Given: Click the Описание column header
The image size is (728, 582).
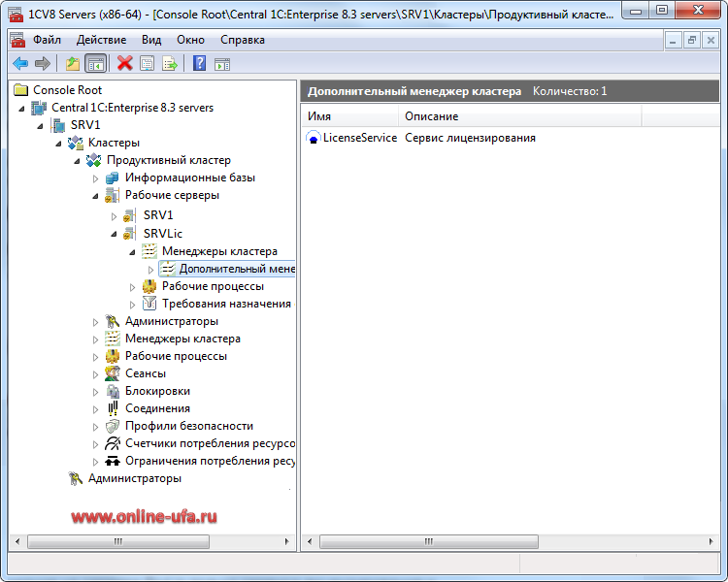Looking at the screenshot, I should pos(520,116).
